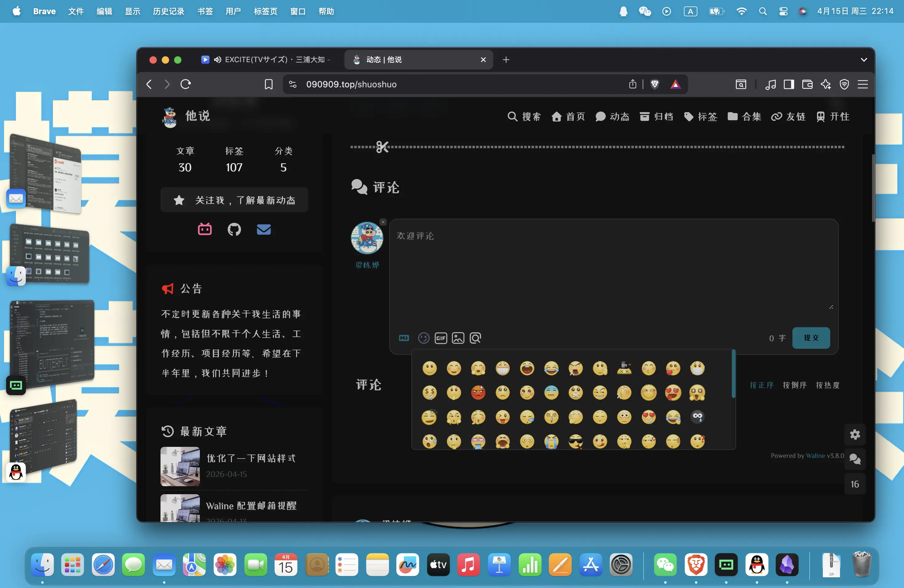Click the comment preview icon
The width and height of the screenshot is (904, 588).
pyautogui.click(x=475, y=338)
